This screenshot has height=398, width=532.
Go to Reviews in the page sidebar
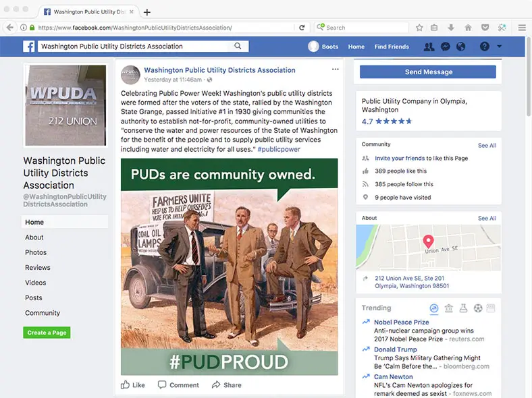[38, 268]
